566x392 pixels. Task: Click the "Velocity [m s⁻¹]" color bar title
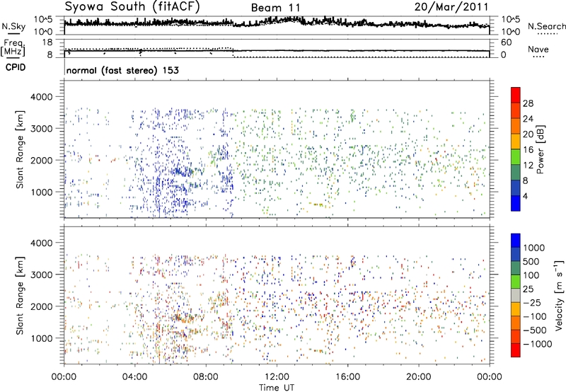(559, 295)
